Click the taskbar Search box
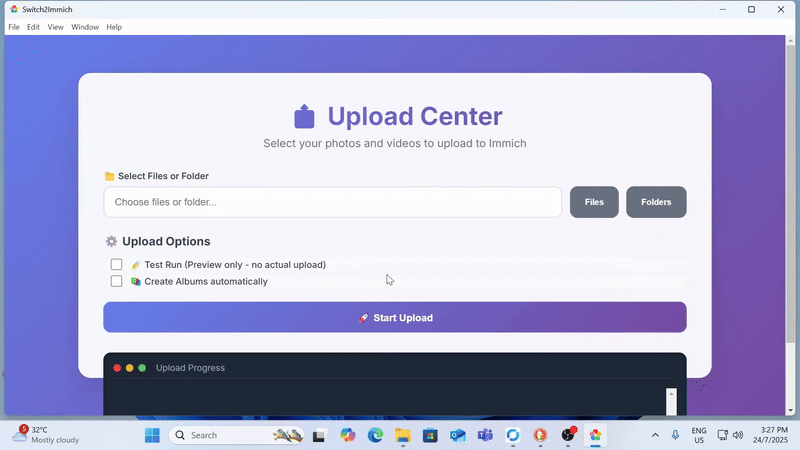This screenshot has height=450, width=800. click(x=237, y=435)
